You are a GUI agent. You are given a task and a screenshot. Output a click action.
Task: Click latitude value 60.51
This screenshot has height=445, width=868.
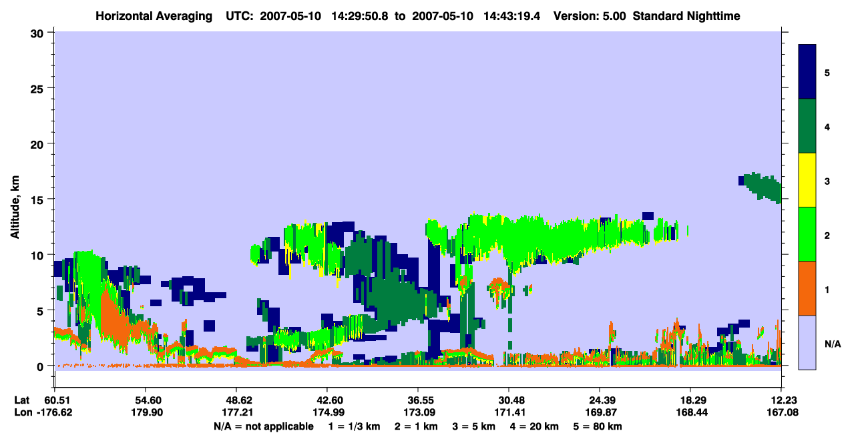[57, 400]
